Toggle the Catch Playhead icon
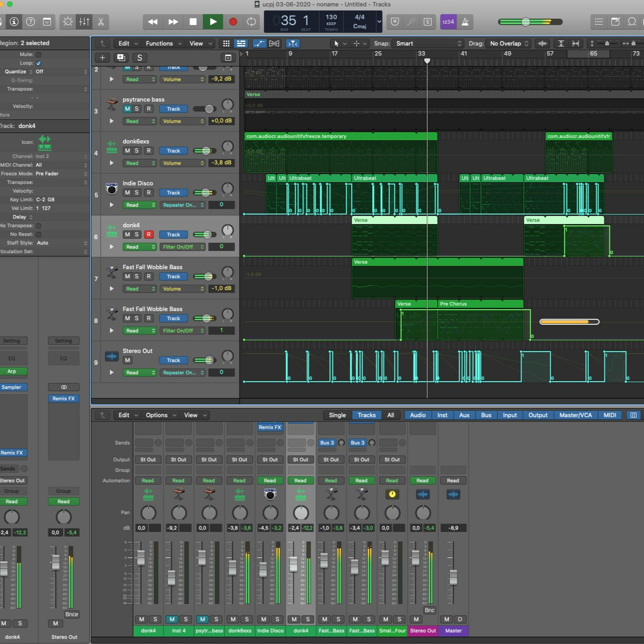Image resolution: width=644 pixels, height=644 pixels. tap(293, 43)
